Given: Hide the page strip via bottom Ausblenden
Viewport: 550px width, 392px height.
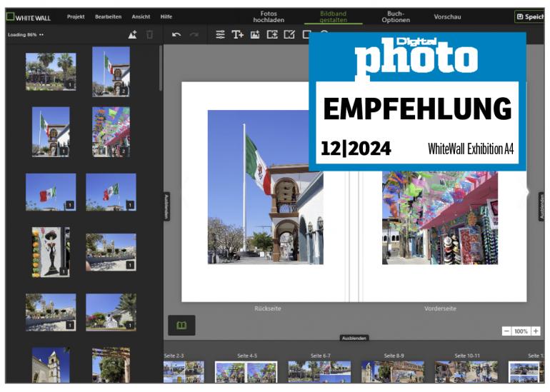Looking at the screenshot, I should tap(354, 338).
